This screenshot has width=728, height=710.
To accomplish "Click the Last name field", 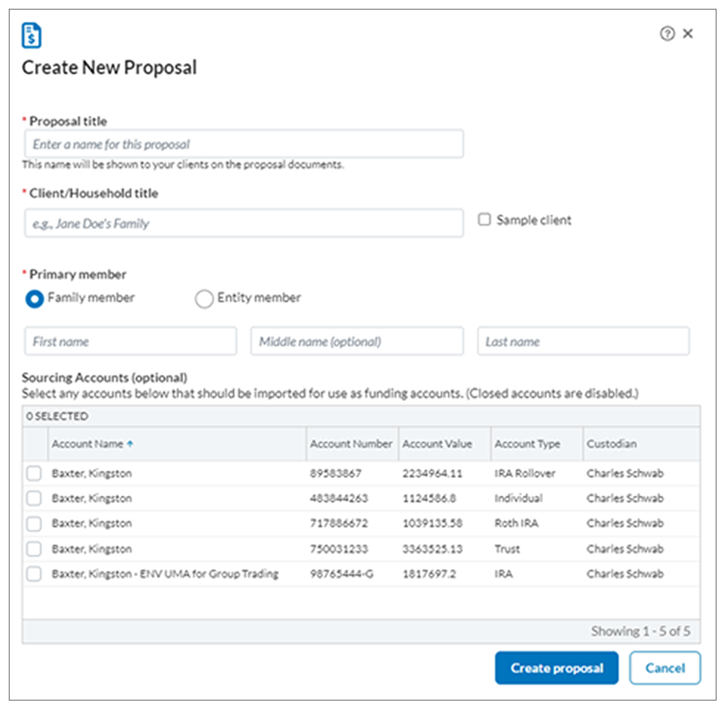I will click(x=583, y=342).
